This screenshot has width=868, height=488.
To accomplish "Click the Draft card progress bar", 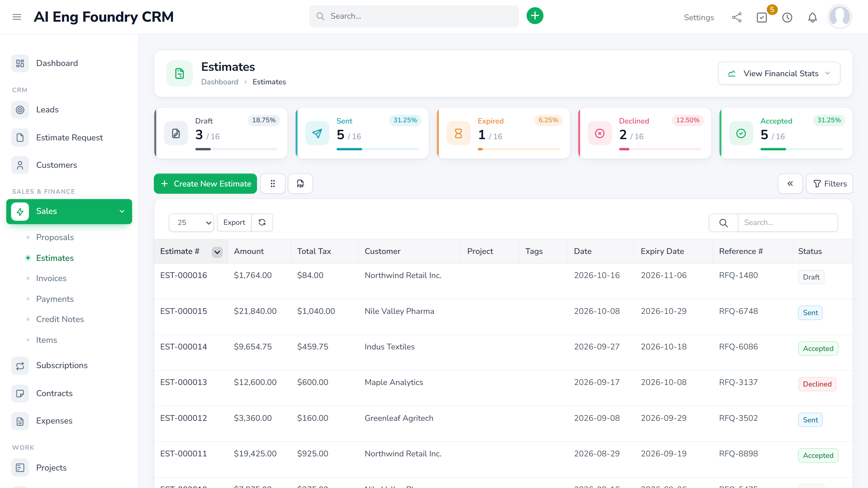I will pyautogui.click(x=236, y=149).
